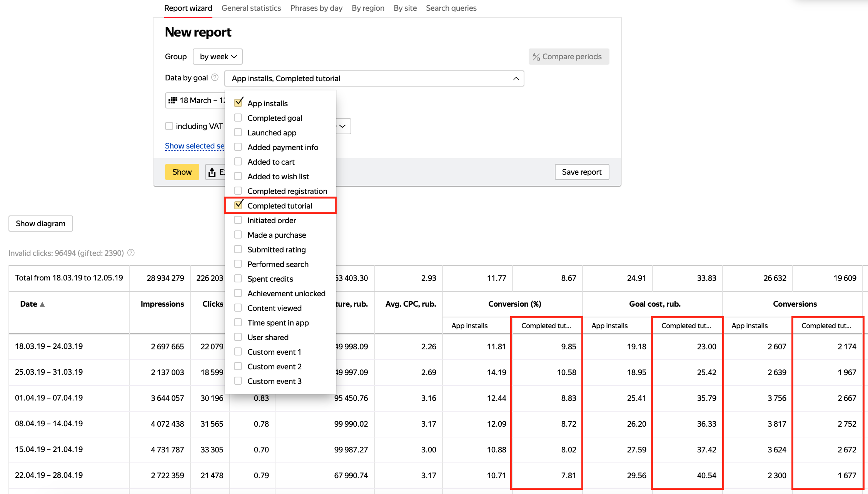Click the Date column sort arrow
The height and width of the screenshot is (494, 868).
42,304
